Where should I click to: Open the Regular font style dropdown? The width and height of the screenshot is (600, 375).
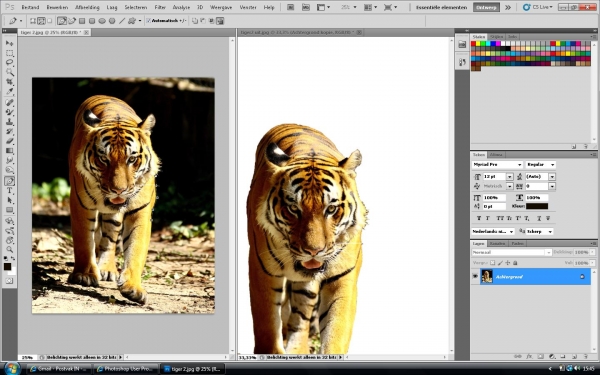552,165
